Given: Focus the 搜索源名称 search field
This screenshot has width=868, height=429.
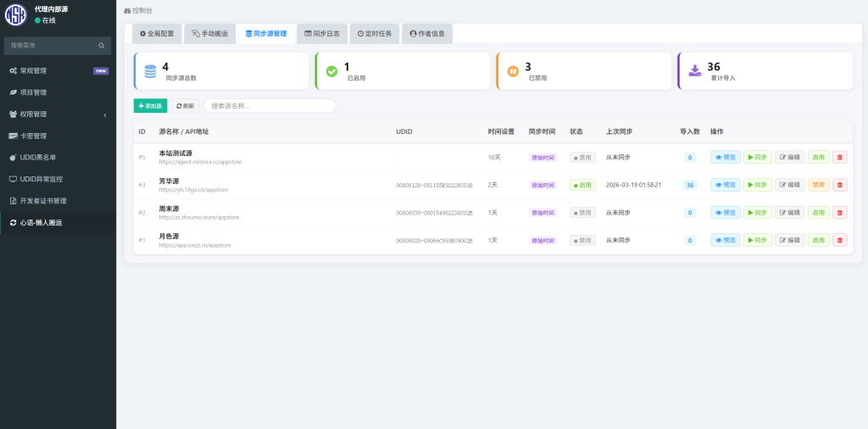Looking at the screenshot, I should pos(270,106).
